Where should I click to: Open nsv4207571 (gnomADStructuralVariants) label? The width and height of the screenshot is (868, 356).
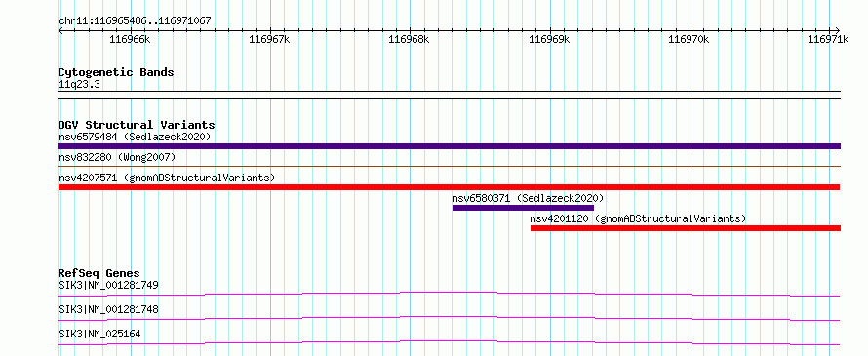pyautogui.click(x=167, y=178)
